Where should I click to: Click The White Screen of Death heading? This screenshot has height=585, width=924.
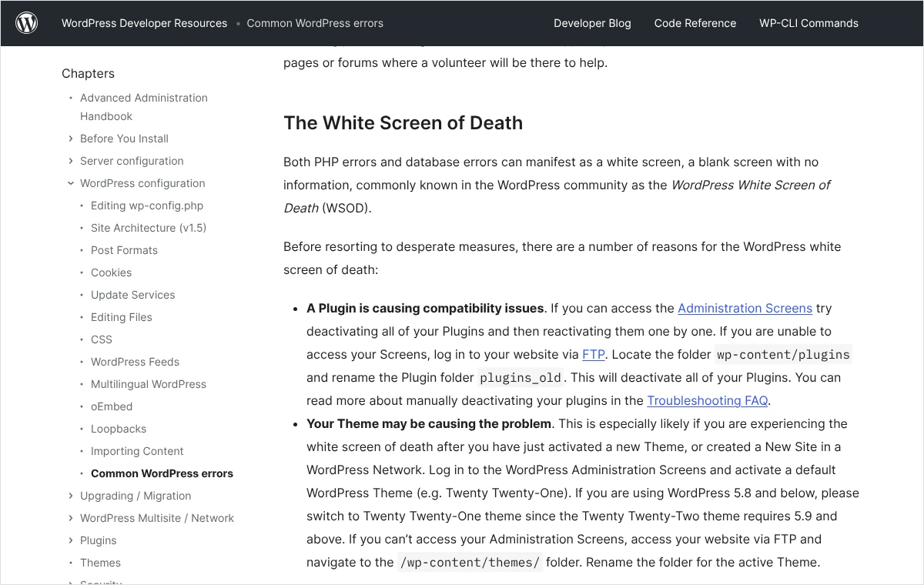click(x=403, y=123)
